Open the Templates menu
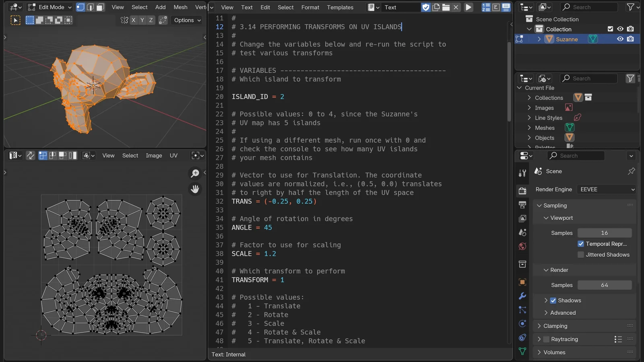 coord(340,7)
